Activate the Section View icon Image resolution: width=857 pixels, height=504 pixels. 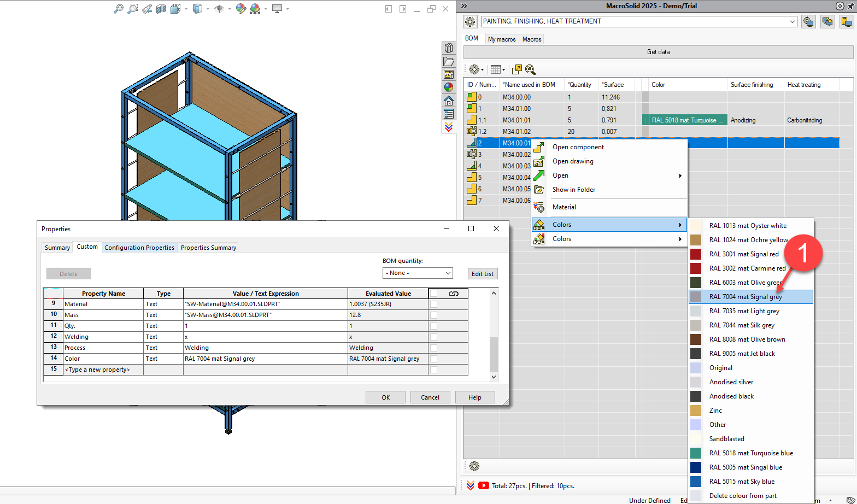tap(161, 9)
